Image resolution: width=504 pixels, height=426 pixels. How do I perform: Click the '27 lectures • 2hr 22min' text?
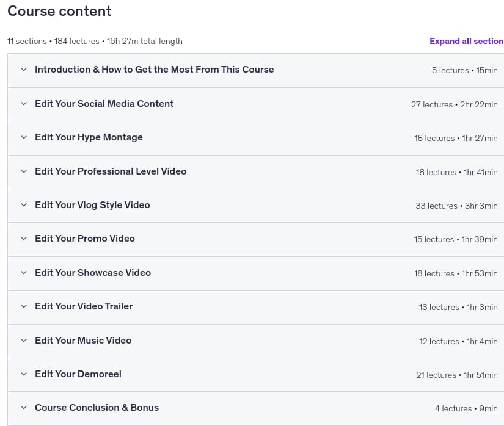[454, 104]
